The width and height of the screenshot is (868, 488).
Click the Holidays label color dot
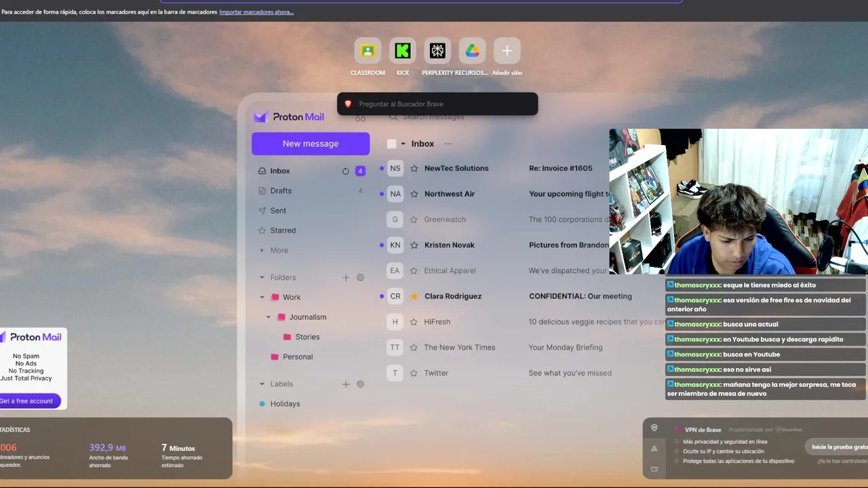[262, 404]
